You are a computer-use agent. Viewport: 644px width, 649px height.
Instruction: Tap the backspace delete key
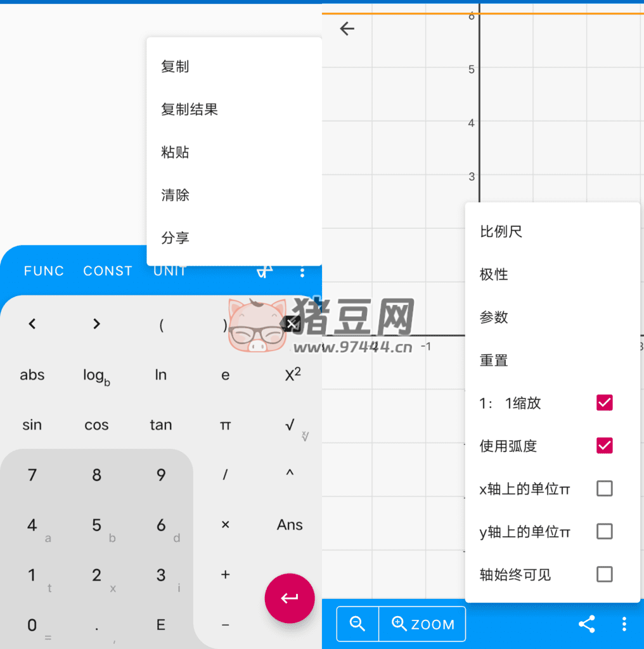[x=291, y=324]
